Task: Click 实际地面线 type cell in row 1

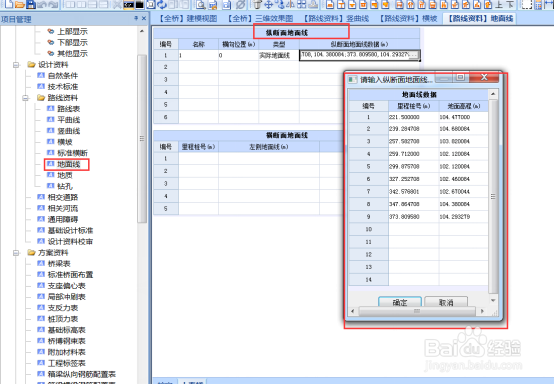Action: tap(279, 55)
